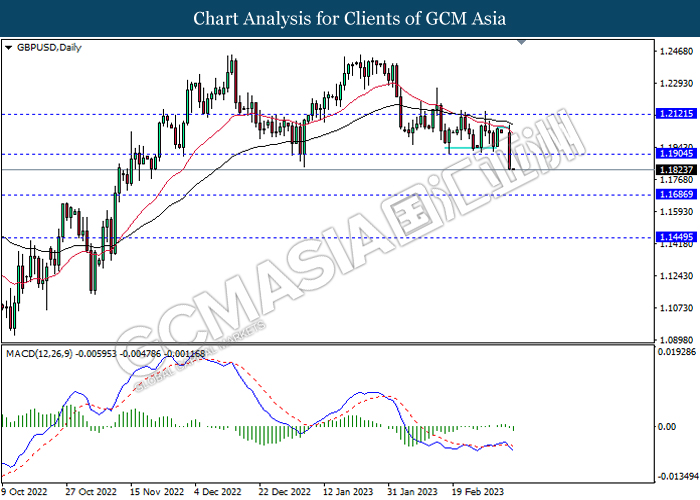Click the MACD zero level 0.00 label

point(667,427)
